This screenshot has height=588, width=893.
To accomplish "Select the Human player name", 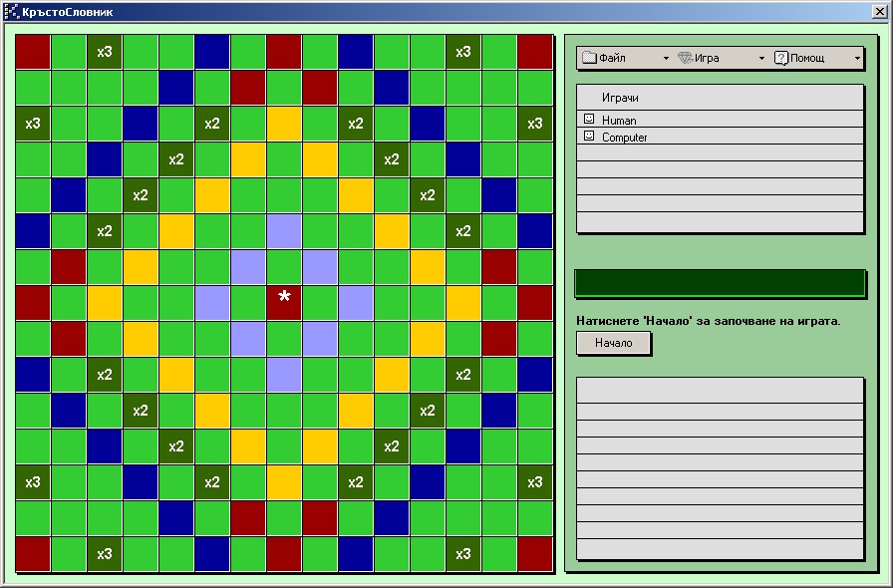I will (619, 121).
